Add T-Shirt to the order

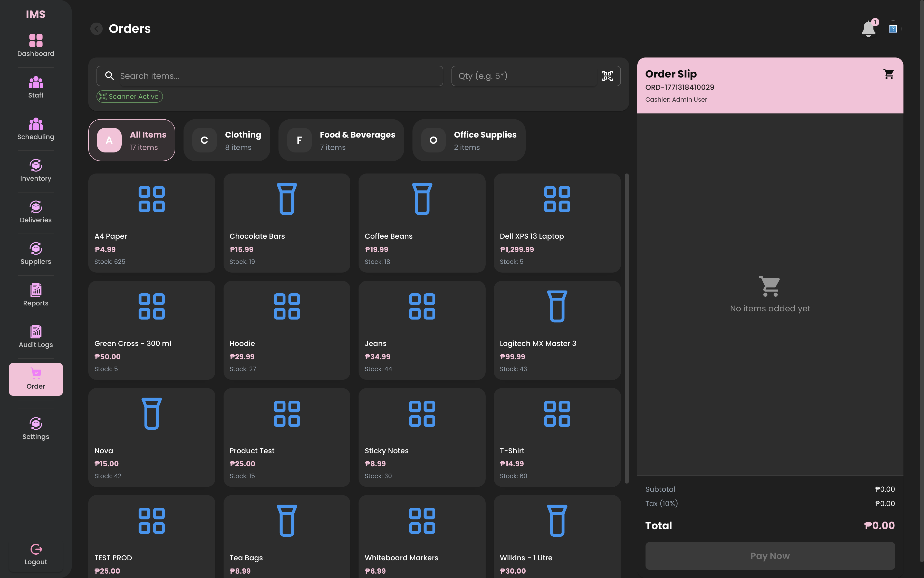[x=557, y=438]
